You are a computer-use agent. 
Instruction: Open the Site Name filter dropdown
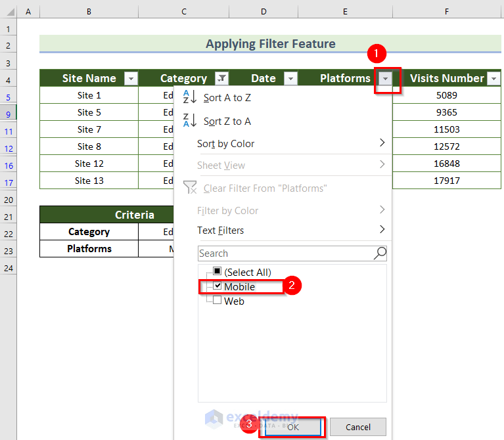131,78
